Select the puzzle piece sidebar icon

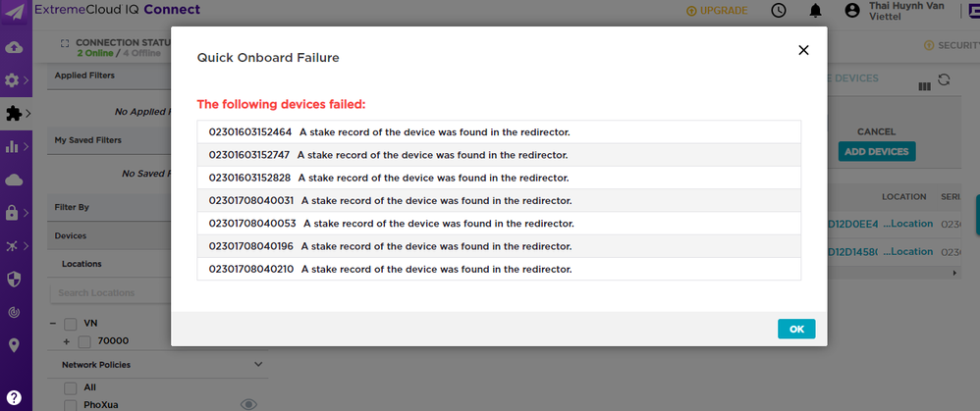14,113
